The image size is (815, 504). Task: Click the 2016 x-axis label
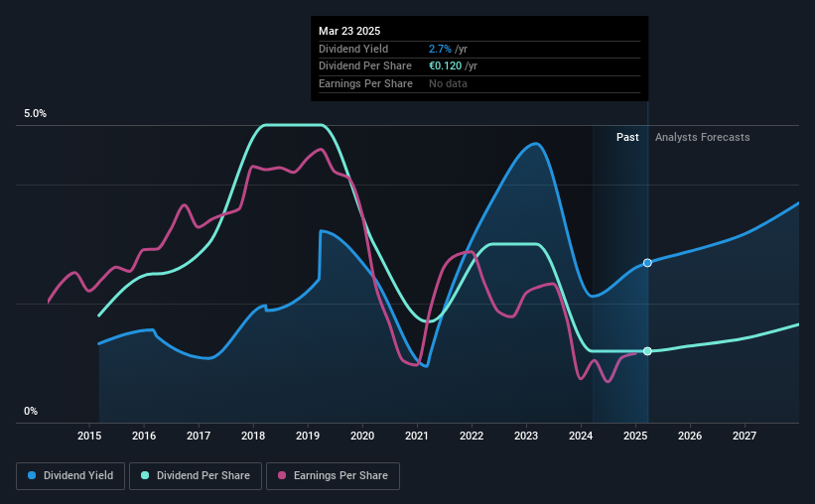(x=144, y=436)
